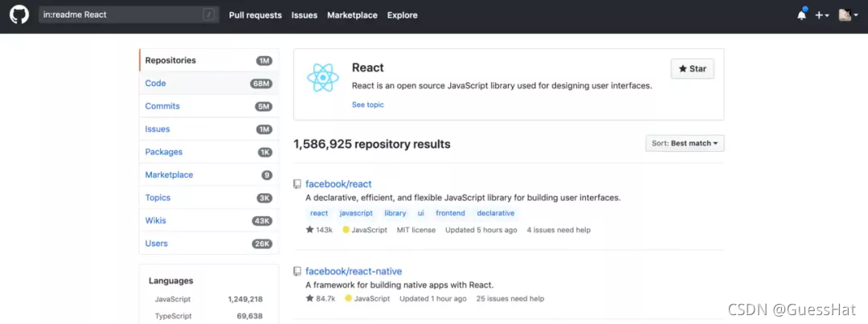Select Marketplace filter in sidebar
The height and width of the screenshot is (324, 868).
[x=209, y=174]
